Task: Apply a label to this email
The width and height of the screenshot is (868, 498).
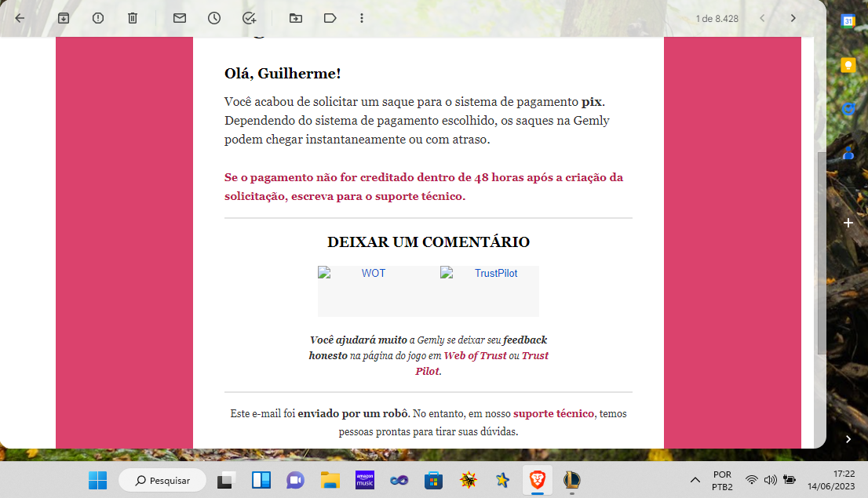Action: (x=330, y=18)
